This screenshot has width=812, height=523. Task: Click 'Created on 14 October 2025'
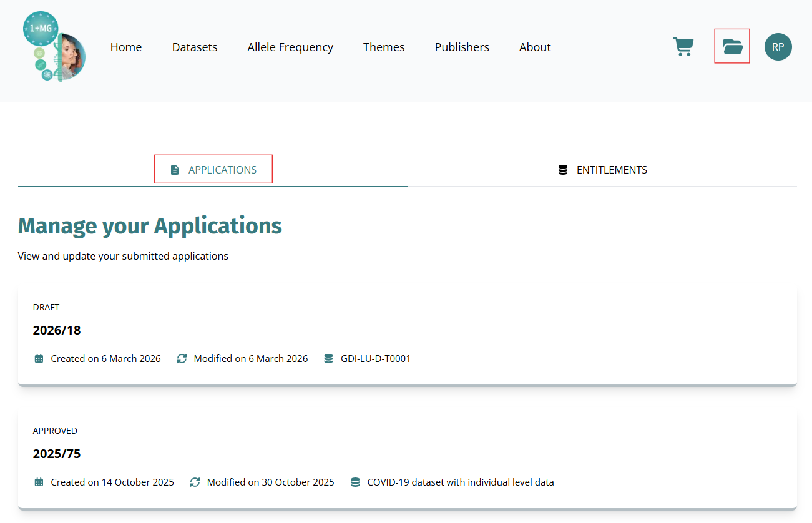[x=112, y=482]
